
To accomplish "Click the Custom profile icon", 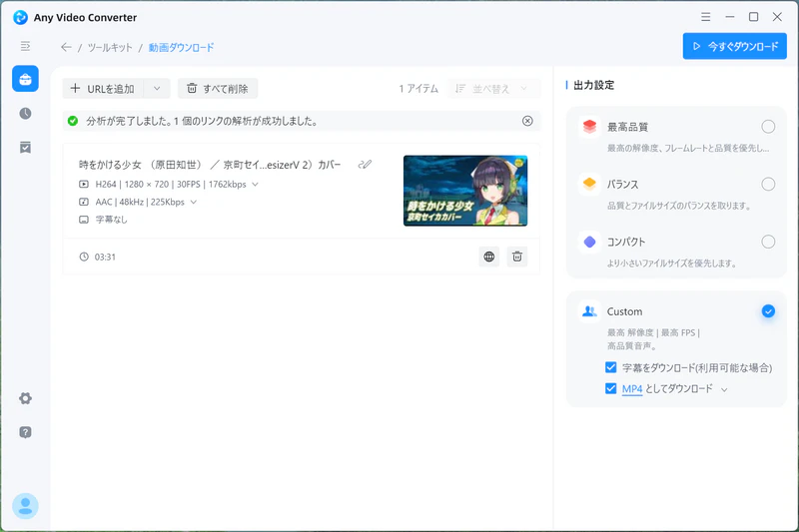I will (589, 311).
